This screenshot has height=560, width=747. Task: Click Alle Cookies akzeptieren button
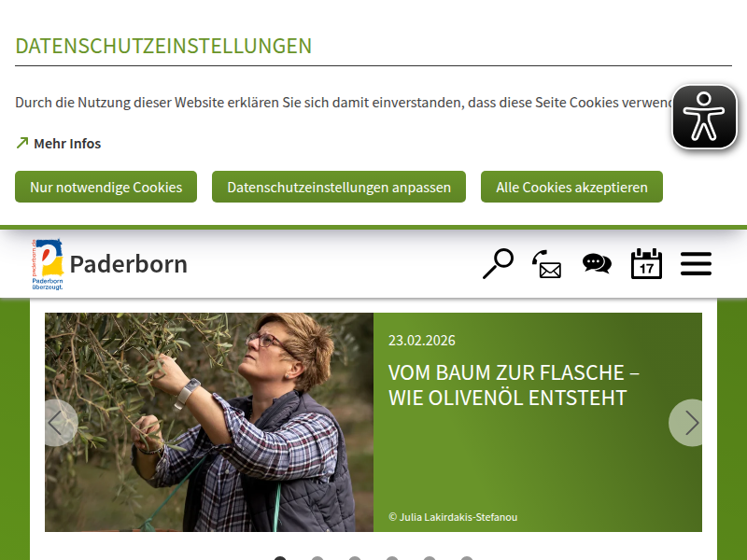click(x=571, y=187)
